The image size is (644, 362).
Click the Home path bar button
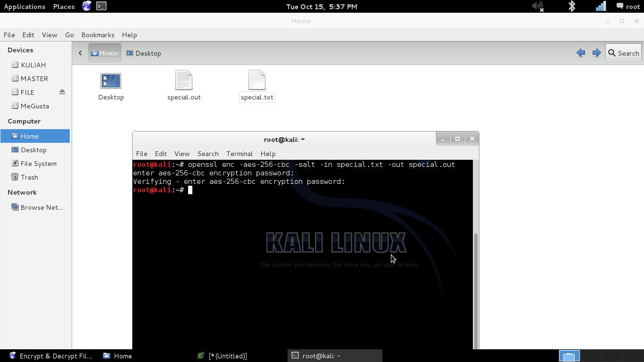tap(105, 53)
